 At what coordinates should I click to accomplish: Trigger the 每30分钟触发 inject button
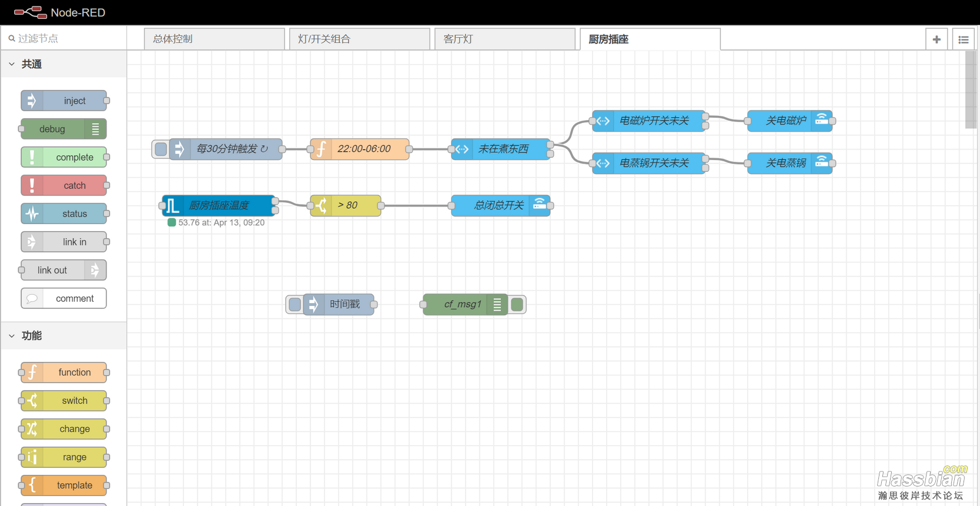click(160, 149)
